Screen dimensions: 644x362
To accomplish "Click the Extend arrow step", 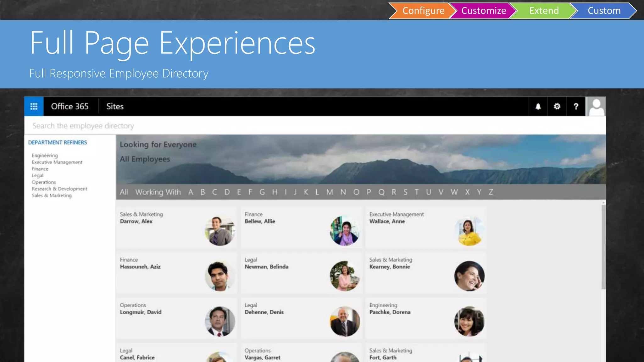I will point(543,11).
